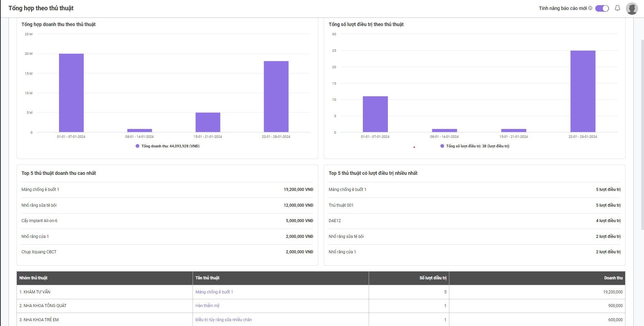Click the Tên thủ thuật column header
The image size is (644, 326).
click(x=207, y=278)
